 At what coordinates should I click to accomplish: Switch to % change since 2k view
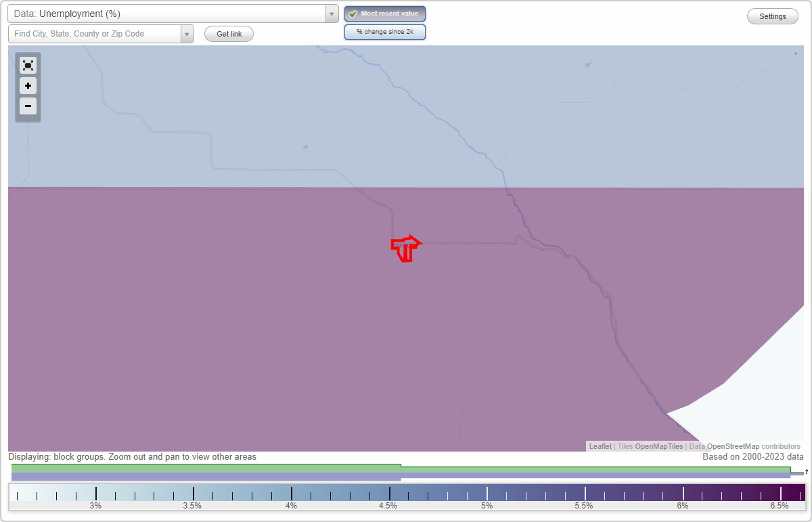[384, 31]
